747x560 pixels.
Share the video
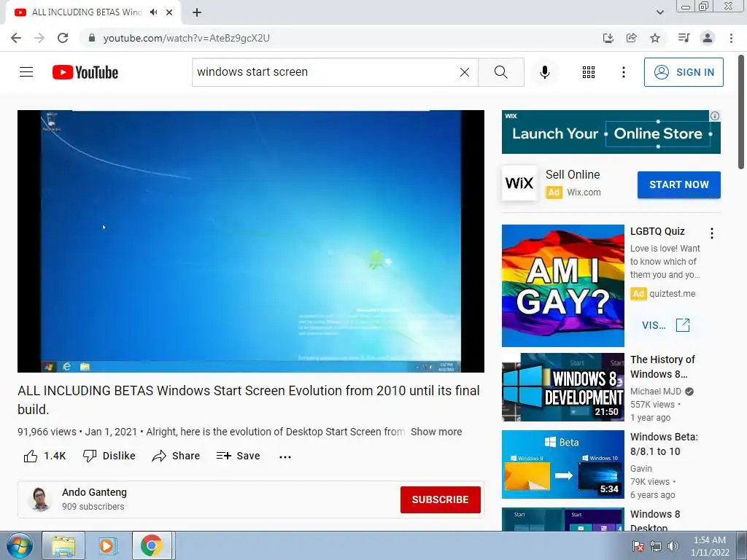[x=176, y=456]
